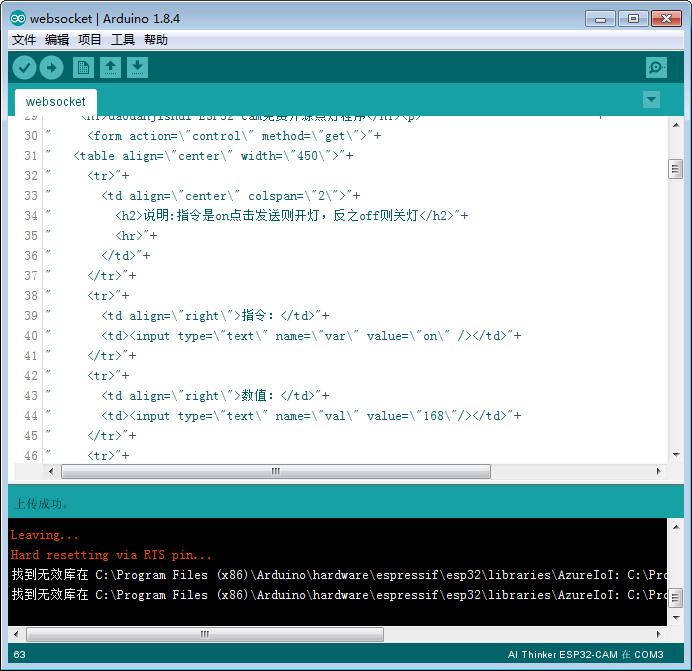This screenshot has height=671, width=692.
Task: Click console scroll up arrow
Action: coord(676,527)
